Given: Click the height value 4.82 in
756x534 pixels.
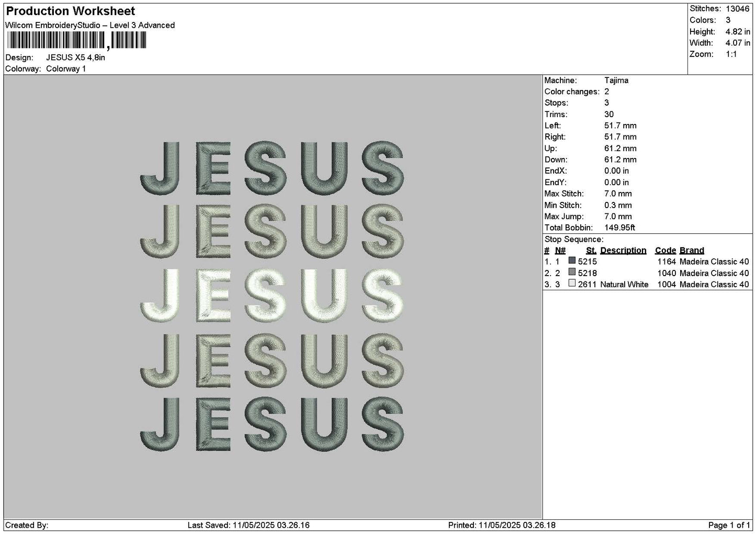Looking at the screenshot, I should tap(738, 32).
